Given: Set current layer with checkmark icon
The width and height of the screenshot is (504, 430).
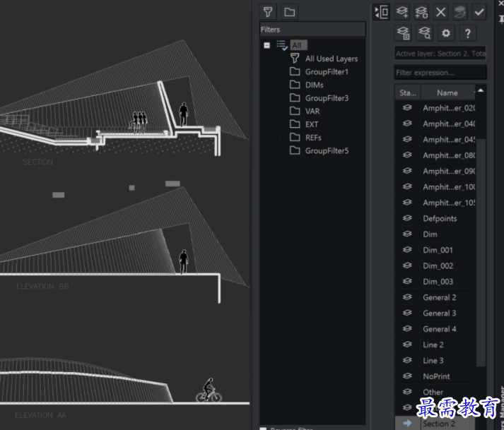Looking at the screenshot, I should coord(479,12).
